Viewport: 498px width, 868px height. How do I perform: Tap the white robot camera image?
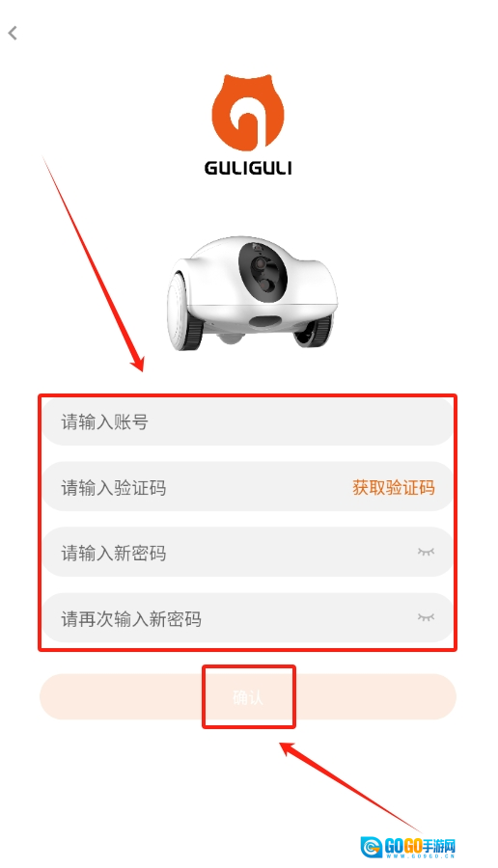point(252,294)
